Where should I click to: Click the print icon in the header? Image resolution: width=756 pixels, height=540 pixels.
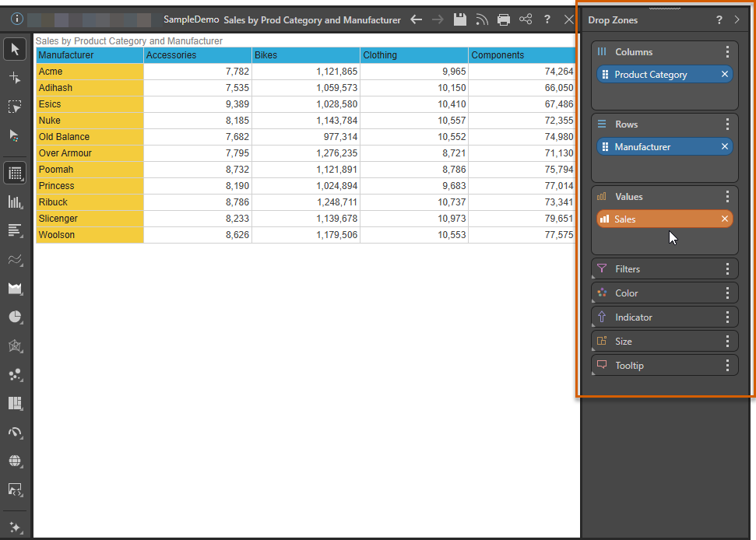pos(504,19)
